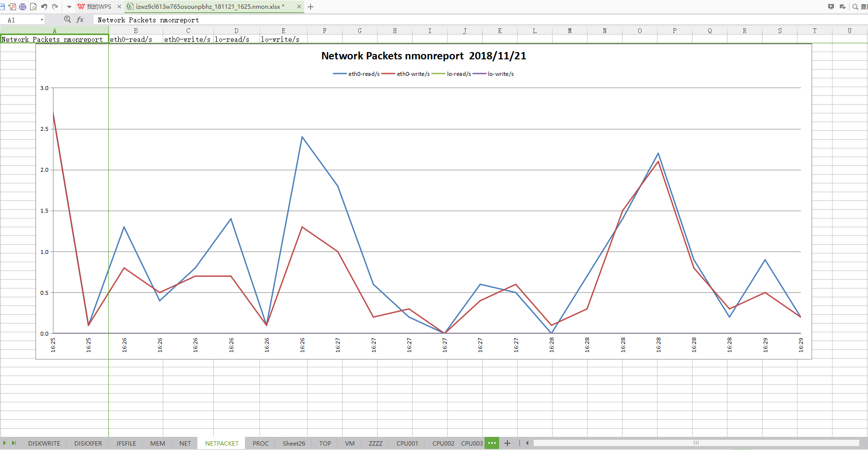Select cell containing eth0-read/s
Viewport: 868px width, 450px height.
(x=136, y=39)
